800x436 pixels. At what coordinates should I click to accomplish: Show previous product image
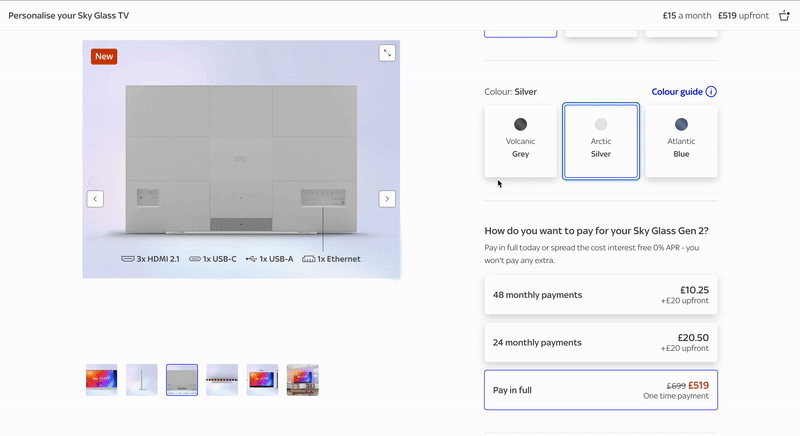click(x=95, y=199)
